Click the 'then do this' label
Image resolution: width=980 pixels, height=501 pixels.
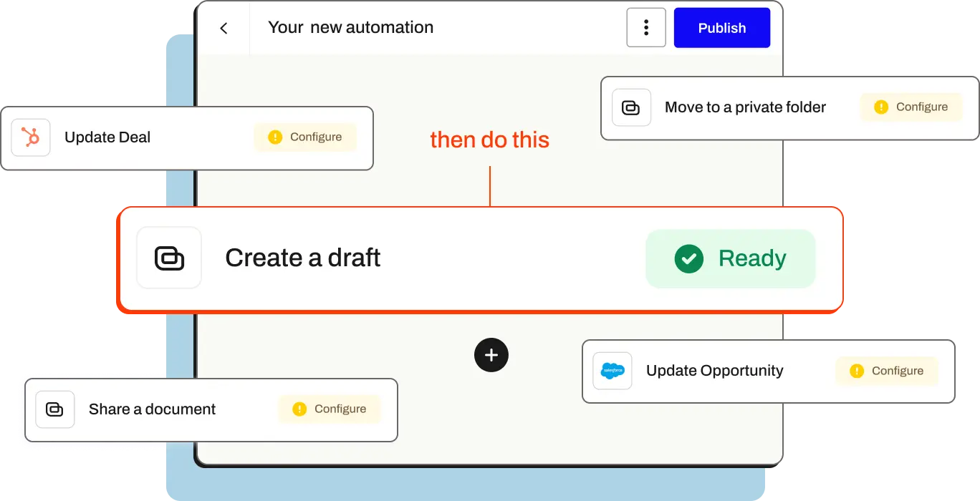490,140
